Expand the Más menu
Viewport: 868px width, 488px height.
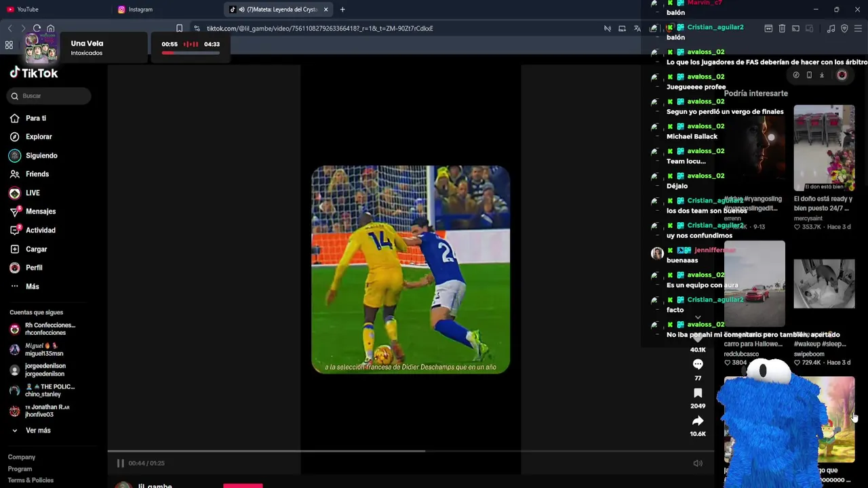click(33, 287)
